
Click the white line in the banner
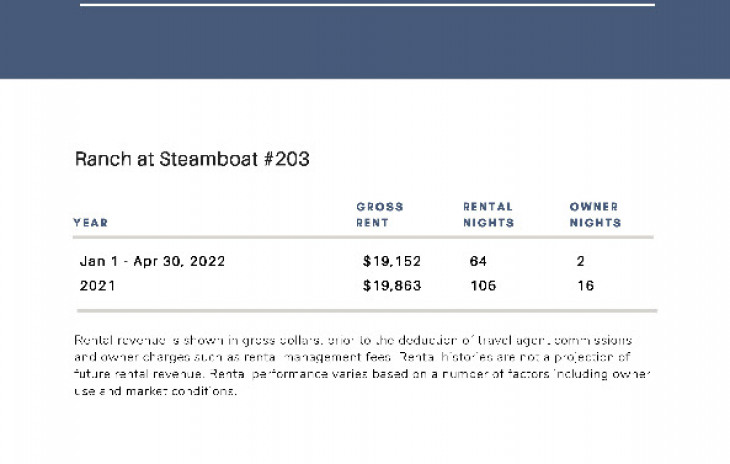point(367,5)
